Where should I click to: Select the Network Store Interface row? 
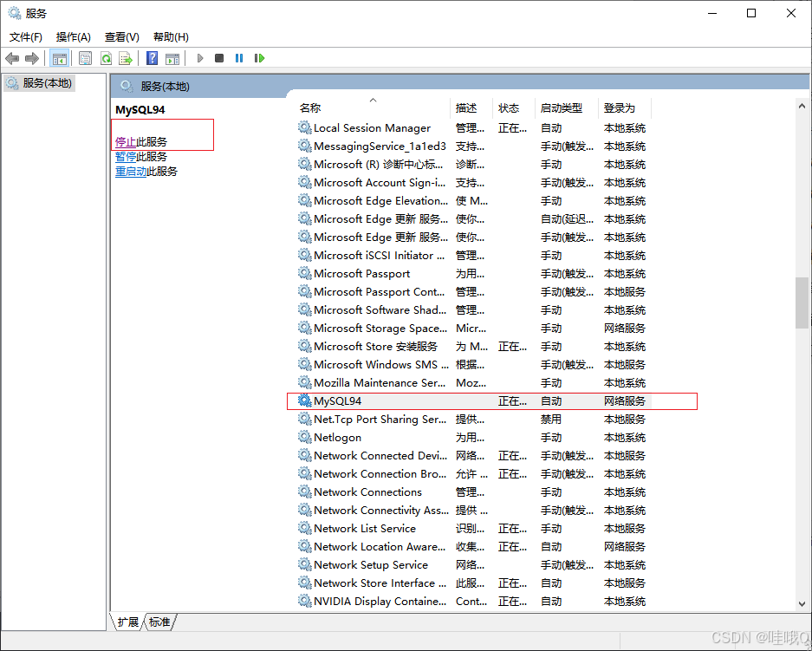click(x=474, y=583)
